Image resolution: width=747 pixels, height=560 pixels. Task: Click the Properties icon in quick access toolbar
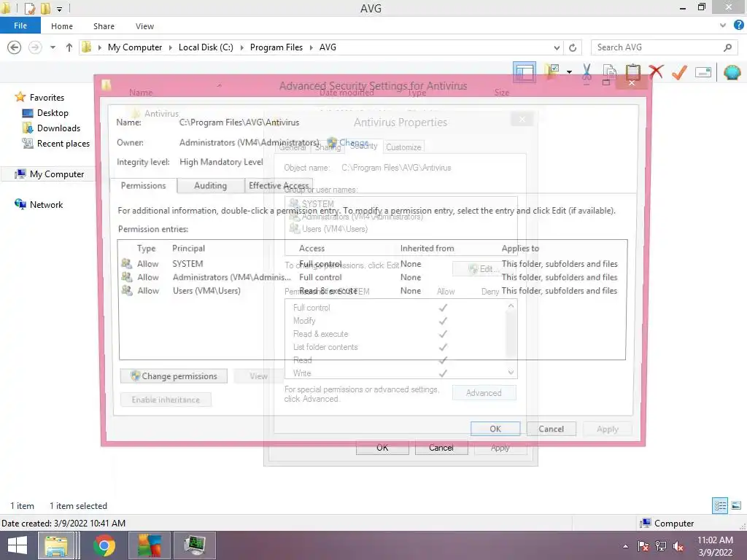(x=29, y=8)
